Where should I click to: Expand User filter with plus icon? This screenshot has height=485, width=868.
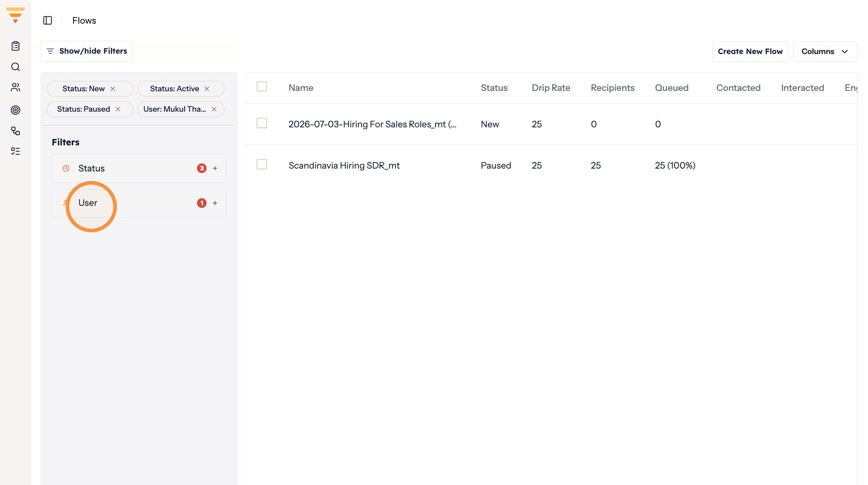click(x=215, y=203)
